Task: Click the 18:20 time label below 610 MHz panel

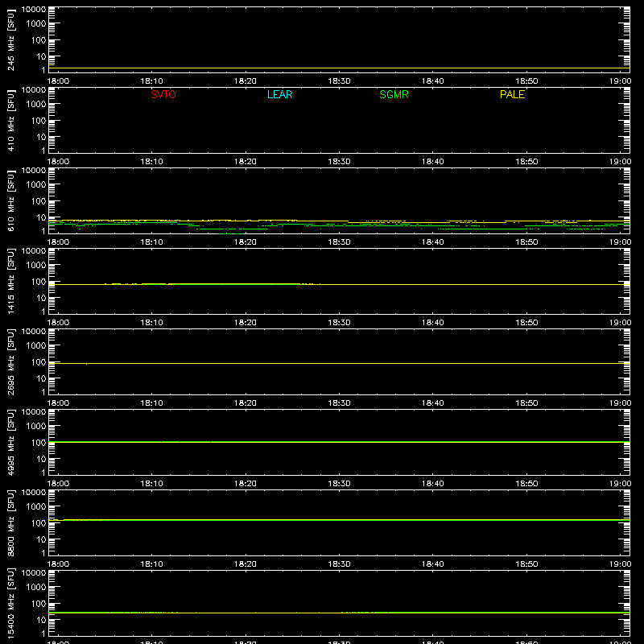Action: click(246, 242)
